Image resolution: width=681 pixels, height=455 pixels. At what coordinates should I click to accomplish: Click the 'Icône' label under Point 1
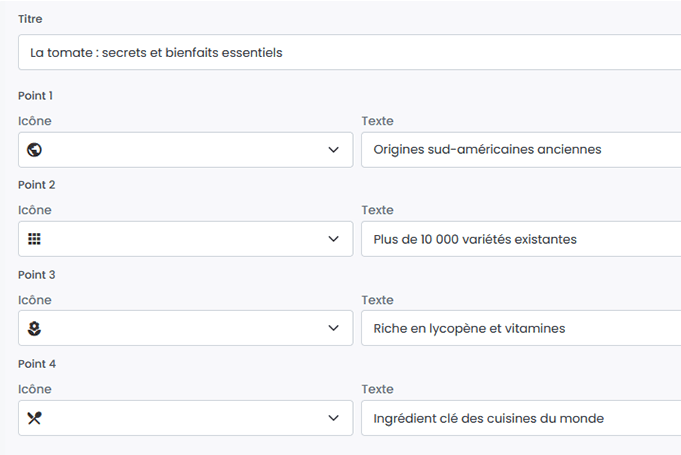[34, 121]
